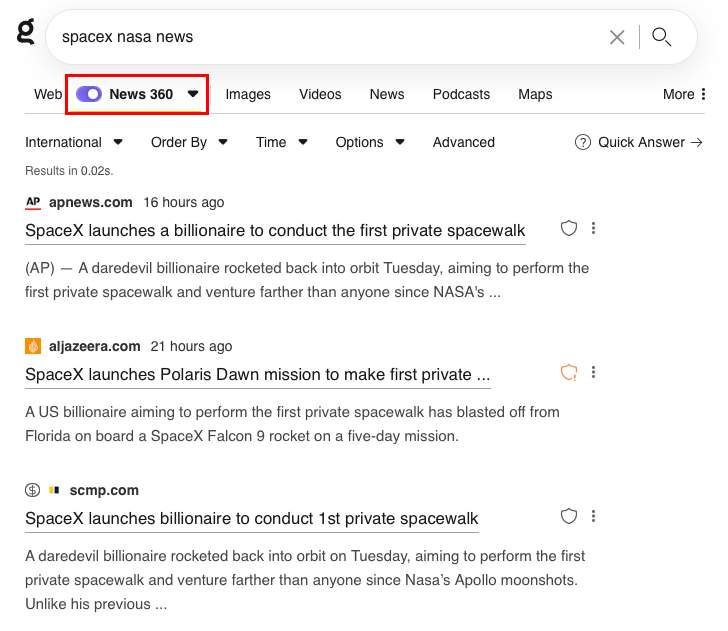Viewport: 728px width, 631px height.
Task: Click shield icon beside AP News result
Action: (x=569, y=229)
